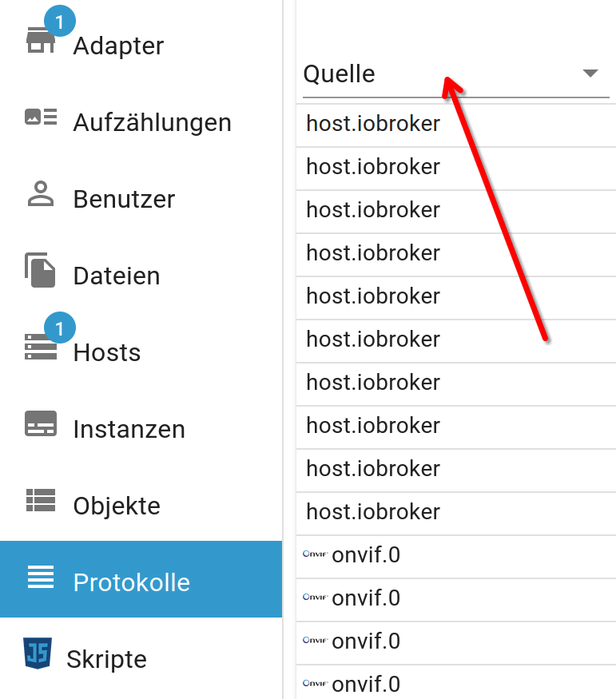Select first host.iobroker log row
This screenshot has width=616, height=699.
coord(456,125)
